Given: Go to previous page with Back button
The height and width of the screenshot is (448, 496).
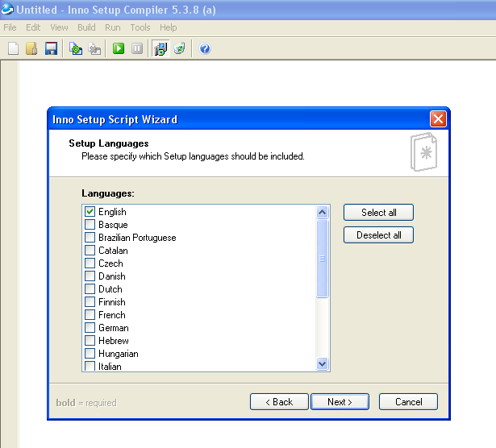Looking at the screenshot, I should click(279, 402).
